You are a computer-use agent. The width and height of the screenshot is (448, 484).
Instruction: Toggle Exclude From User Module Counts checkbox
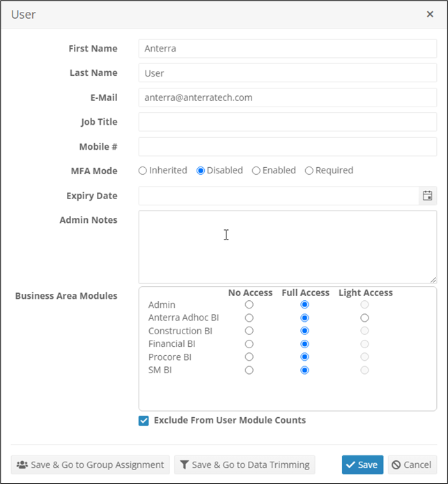pyautogui.click(x=144, y=421)
